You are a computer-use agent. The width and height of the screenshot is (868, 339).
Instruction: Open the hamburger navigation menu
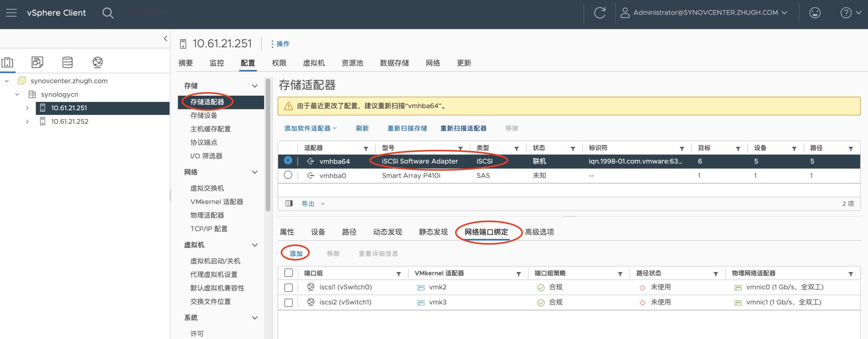(11, 13)
